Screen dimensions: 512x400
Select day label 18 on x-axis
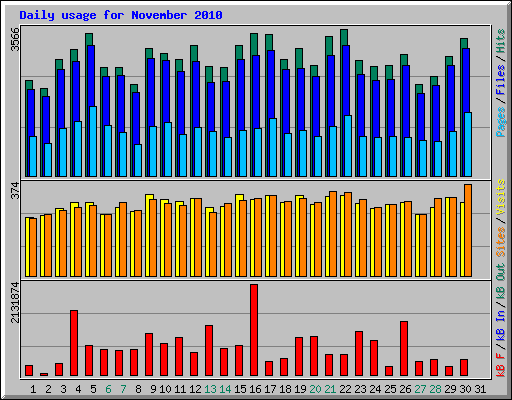pyautogui.click(x=285, y=389)
